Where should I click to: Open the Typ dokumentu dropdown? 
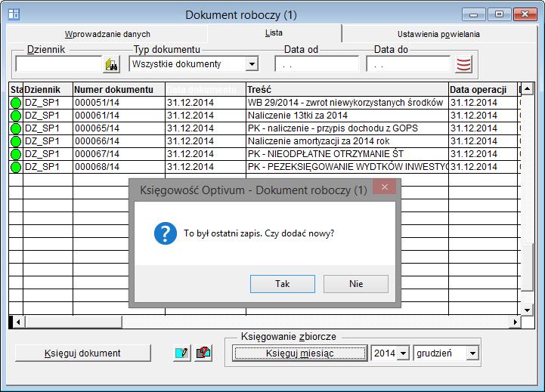(252, 64)
